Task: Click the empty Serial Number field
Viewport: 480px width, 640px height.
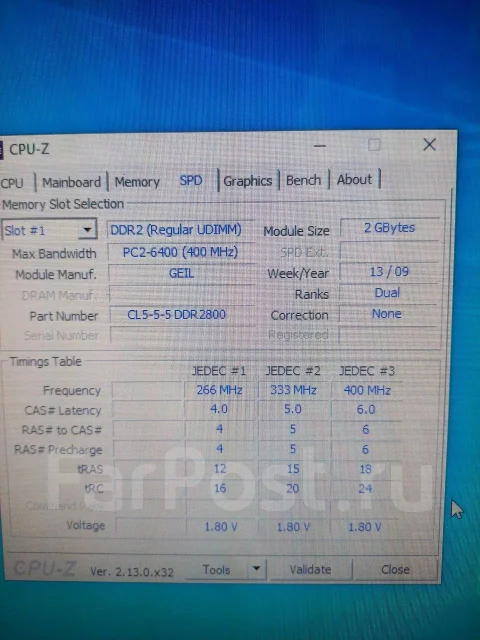Action: (182, 336)
